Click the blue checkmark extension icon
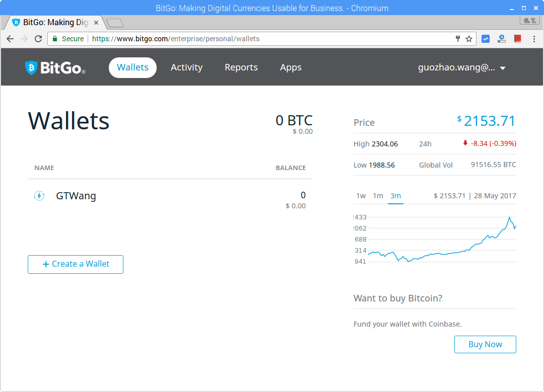 point(486,38)
